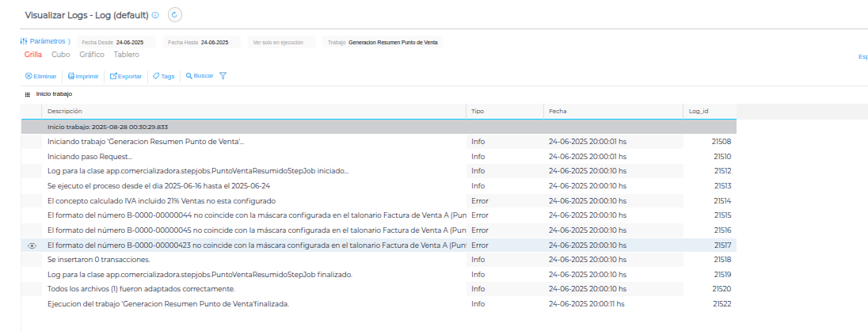Viewport: 868px width, 331px height.
Task: Open the Parámetros panel
Action: click(45, 41)
